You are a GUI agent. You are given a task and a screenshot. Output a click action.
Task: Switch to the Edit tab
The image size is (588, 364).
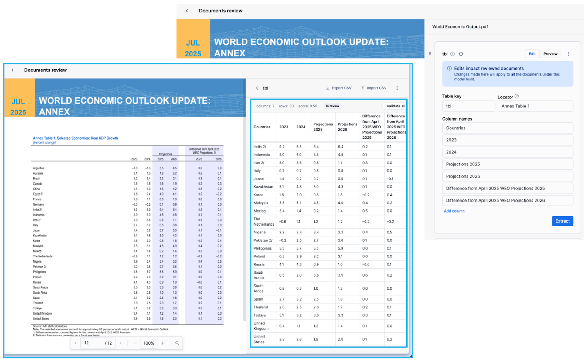coord(532,54)
